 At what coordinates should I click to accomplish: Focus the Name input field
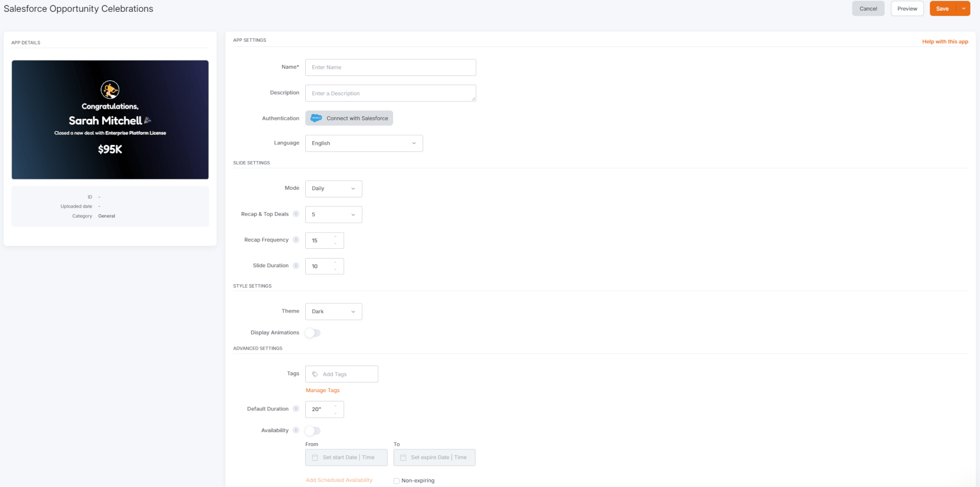tap(390, 67)
